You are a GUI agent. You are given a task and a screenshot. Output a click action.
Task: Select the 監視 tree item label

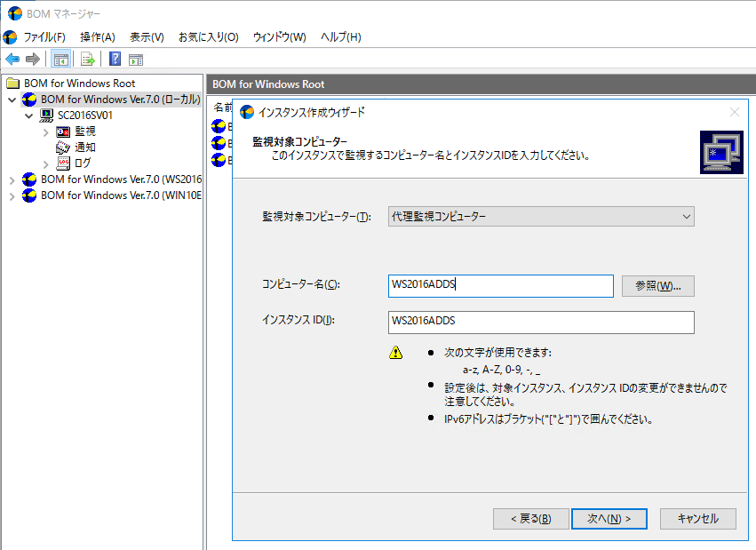85,132
